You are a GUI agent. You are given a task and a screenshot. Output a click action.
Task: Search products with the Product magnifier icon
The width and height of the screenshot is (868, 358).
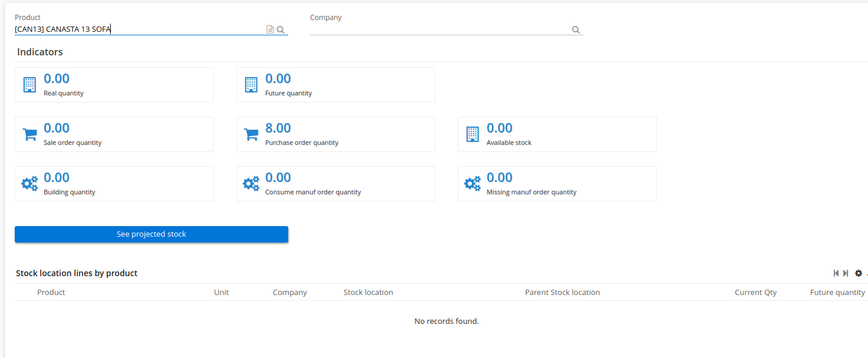pos(281,29)
